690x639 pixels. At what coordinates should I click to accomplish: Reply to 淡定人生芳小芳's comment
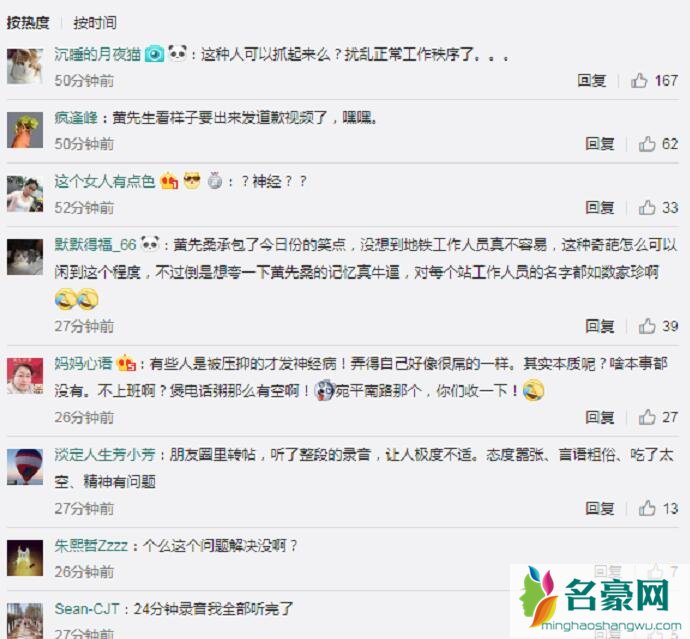click(599, 508)
